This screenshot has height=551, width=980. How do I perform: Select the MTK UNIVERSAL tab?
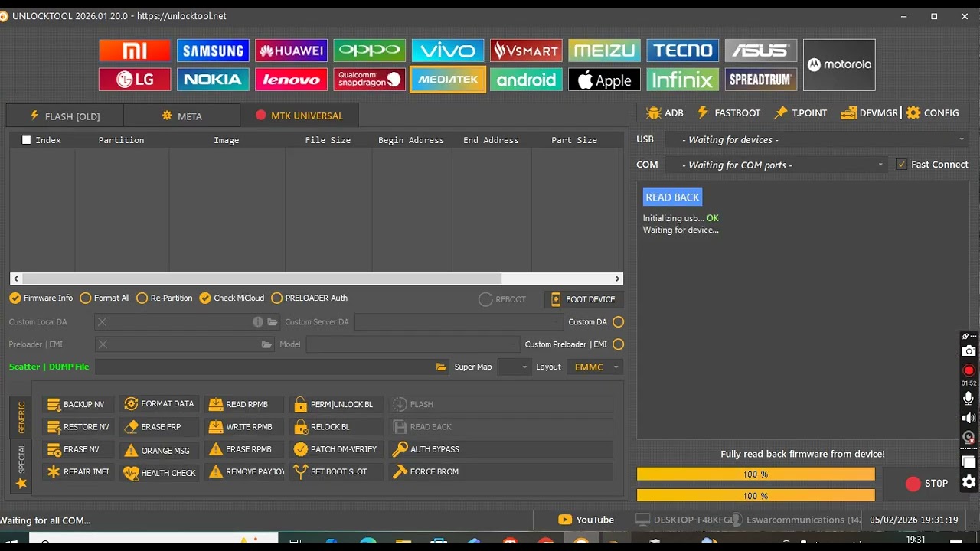tap(299, 116)
